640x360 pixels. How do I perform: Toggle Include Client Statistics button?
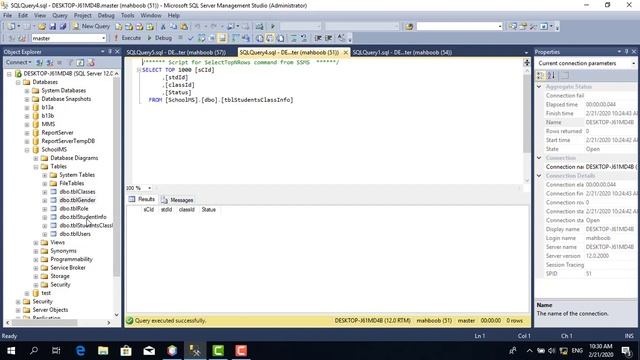pyautogui.click(x=246, y=38)
